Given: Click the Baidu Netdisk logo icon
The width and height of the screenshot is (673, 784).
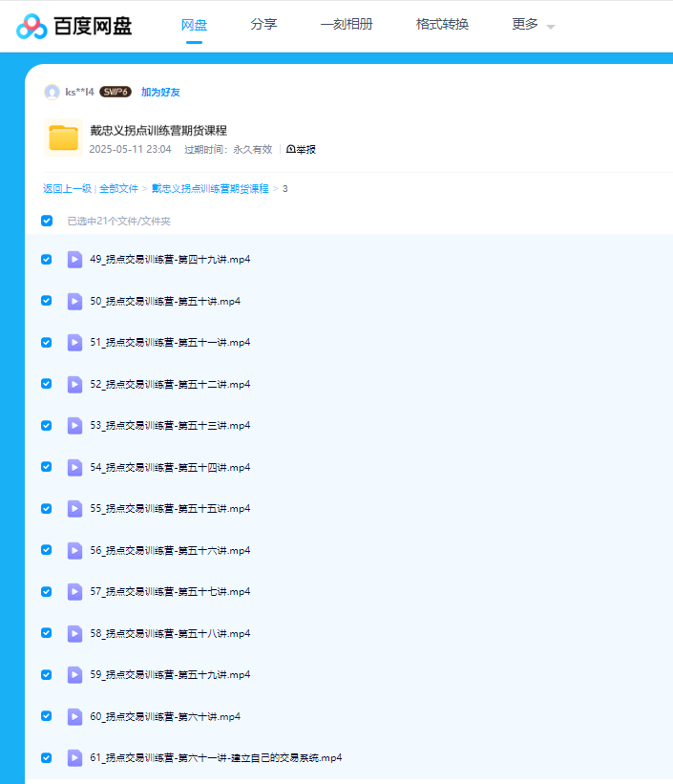Looking at the screenshot, I should coord(32,26).
